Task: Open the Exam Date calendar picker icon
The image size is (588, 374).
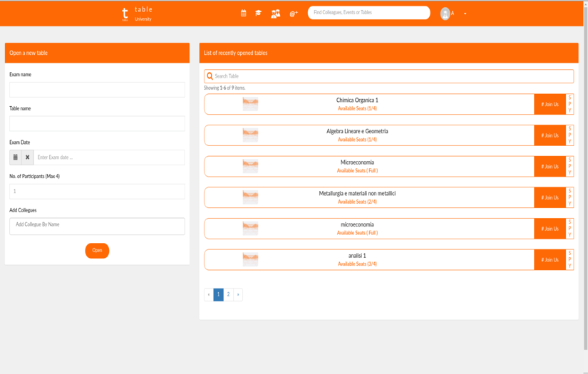Action: 16,157
